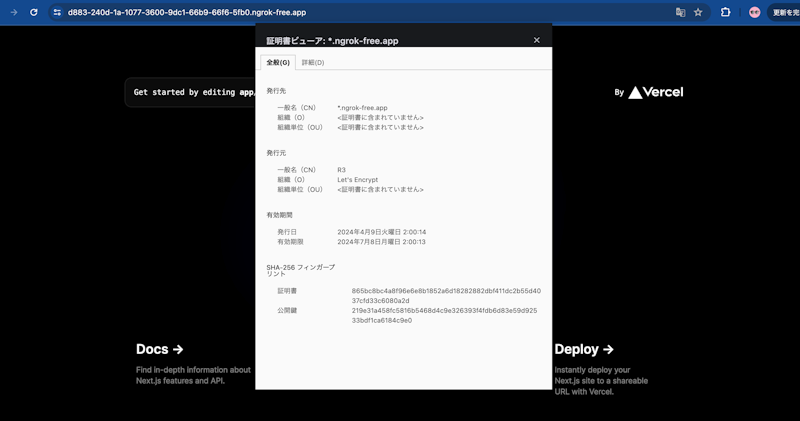Image resolution: width=800 pixels, height=421 pixels.
Task: Click the Deploy description about shareable URL
Action: coord(601,381)
